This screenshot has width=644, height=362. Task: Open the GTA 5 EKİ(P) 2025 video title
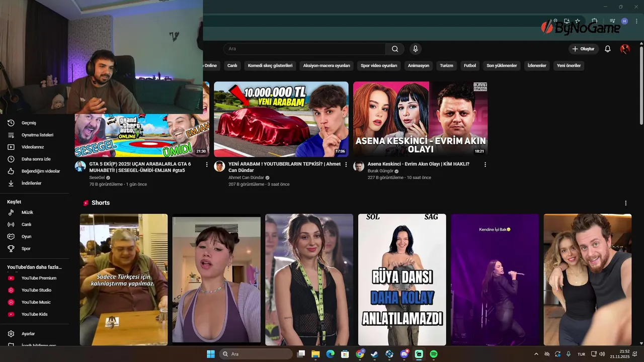(x=140, y=167)
